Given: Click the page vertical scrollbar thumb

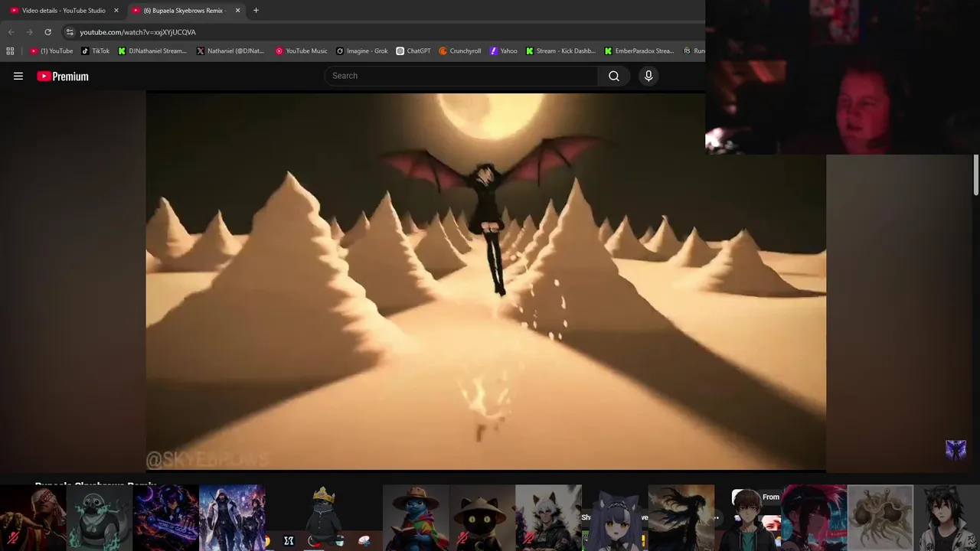Looking at the screenshot, I should (976, 174).
